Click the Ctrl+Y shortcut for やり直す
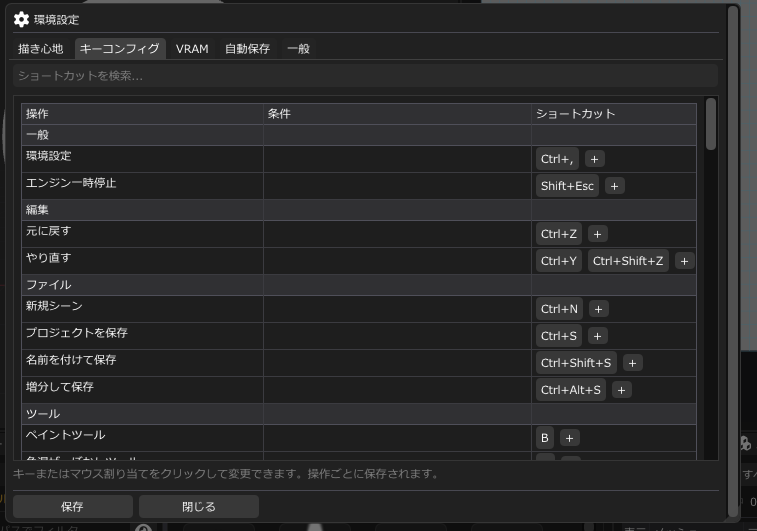Viewport: 757px width, 531px height. [x=559, y=261]
